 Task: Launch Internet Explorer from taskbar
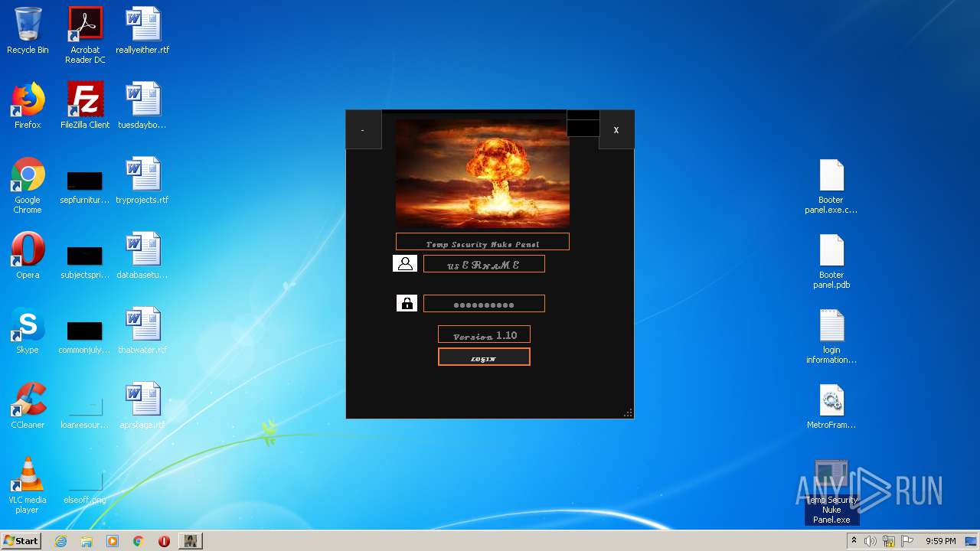(x=60, y=541)
